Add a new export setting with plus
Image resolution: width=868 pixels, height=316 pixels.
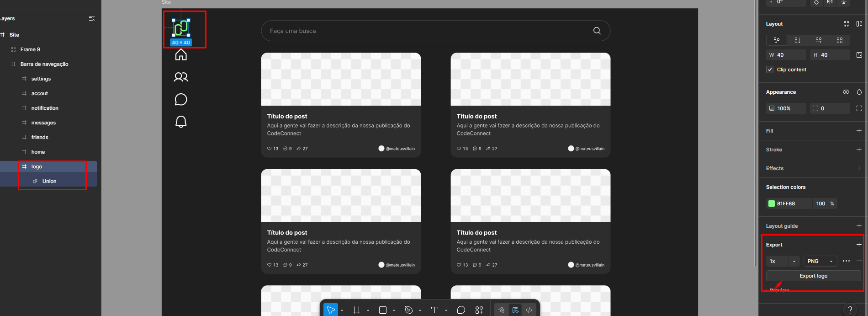pos(859,245)
